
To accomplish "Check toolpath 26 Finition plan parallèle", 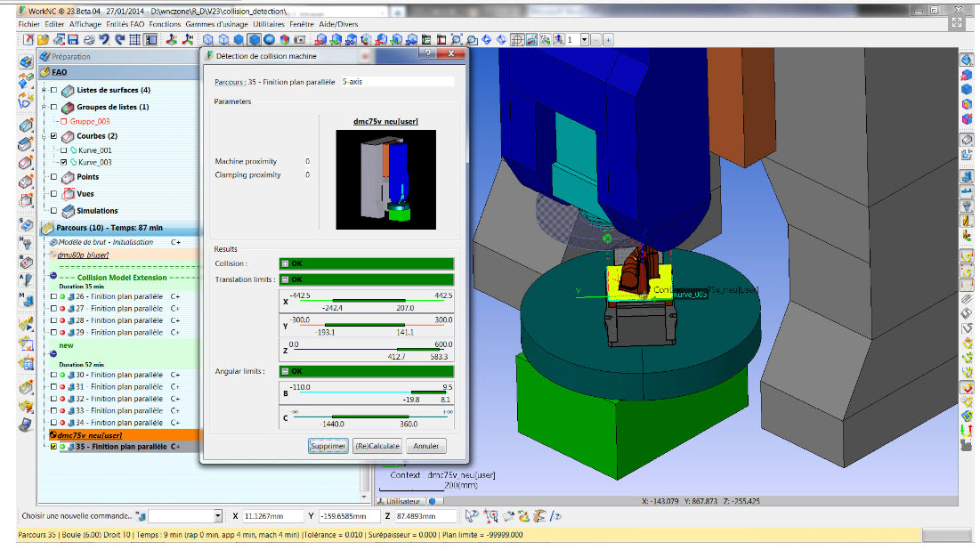I will point(53,295).
